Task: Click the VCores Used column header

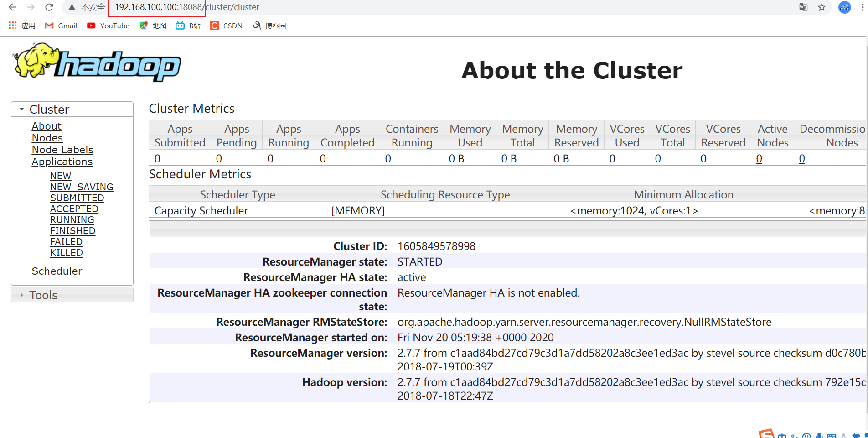Action: [x=627, y=136]
